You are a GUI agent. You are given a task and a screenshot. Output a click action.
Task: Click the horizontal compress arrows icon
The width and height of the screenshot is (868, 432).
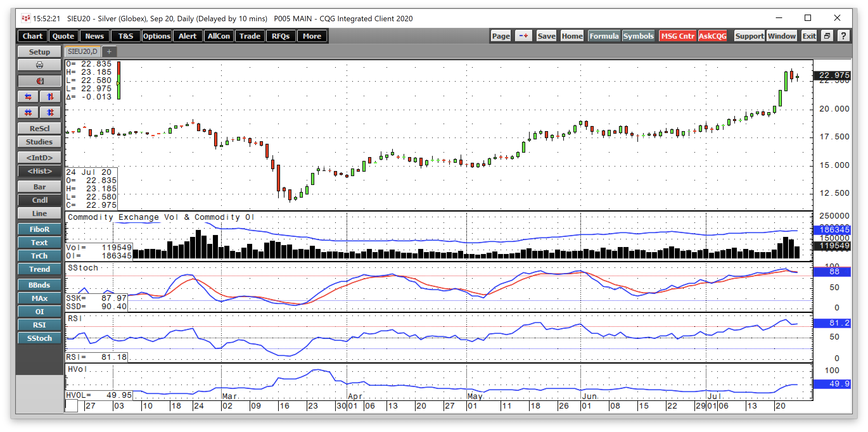(28, 112)
